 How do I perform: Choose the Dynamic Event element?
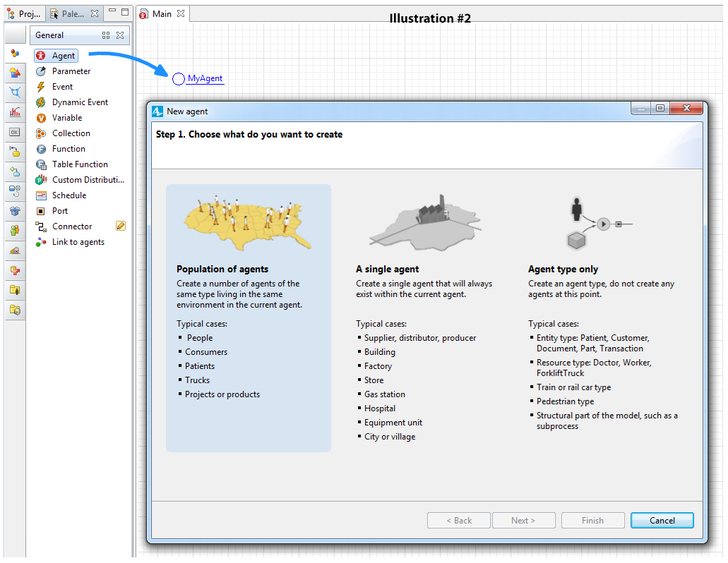point(79,102)
